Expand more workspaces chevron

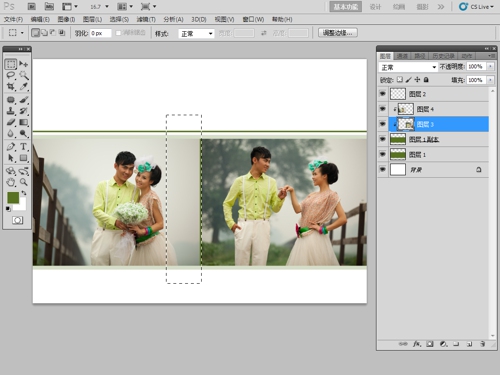pos(441,7)
